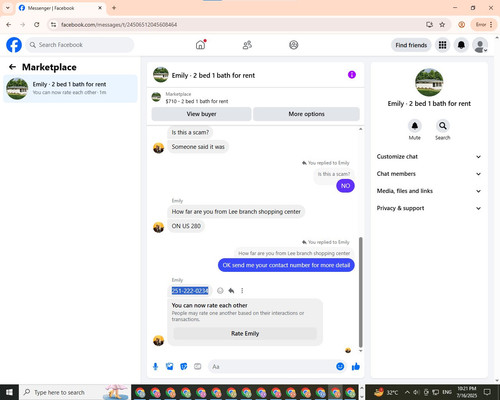
Task: Choose a GIF icon in composer
Action: pos(198,367)
